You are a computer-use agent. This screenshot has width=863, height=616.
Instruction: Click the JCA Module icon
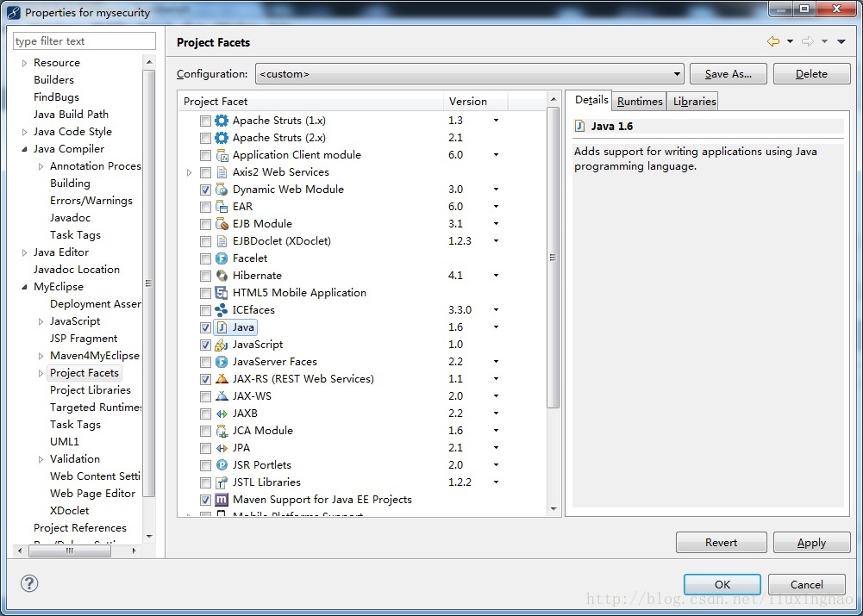pyautogui.click(x=222, y=431)
